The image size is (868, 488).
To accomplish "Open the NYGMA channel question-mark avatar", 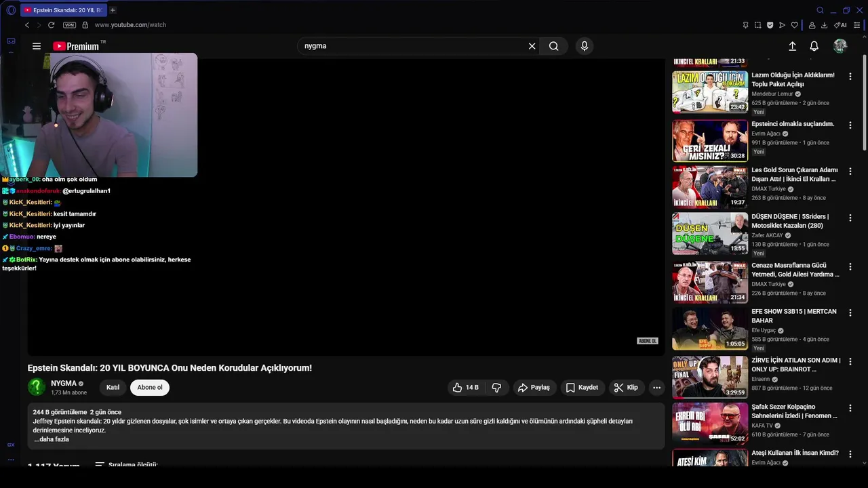I will point(37,387).
